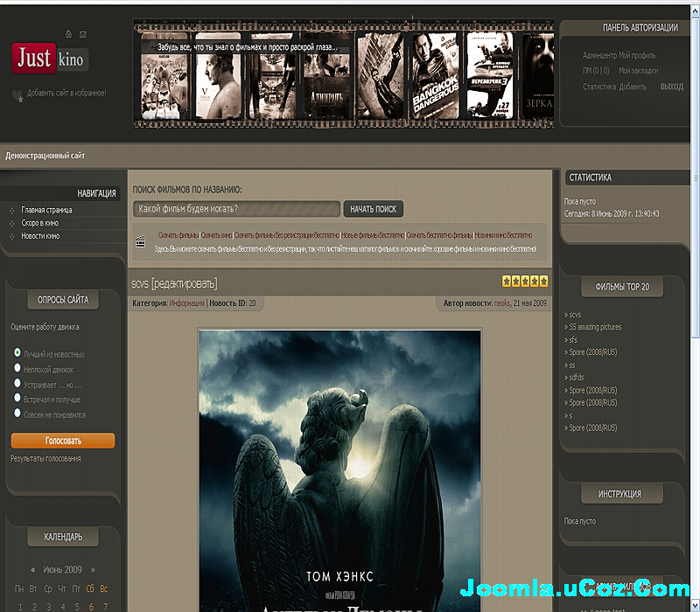
Task: Click the Just kino logo
Action: pyautogui.click(x=50, y=59)
